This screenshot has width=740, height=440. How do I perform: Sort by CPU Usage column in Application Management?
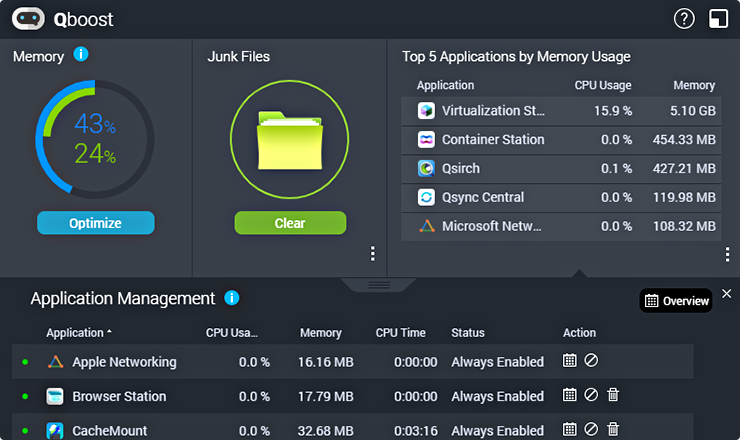(x=232, y=333)
